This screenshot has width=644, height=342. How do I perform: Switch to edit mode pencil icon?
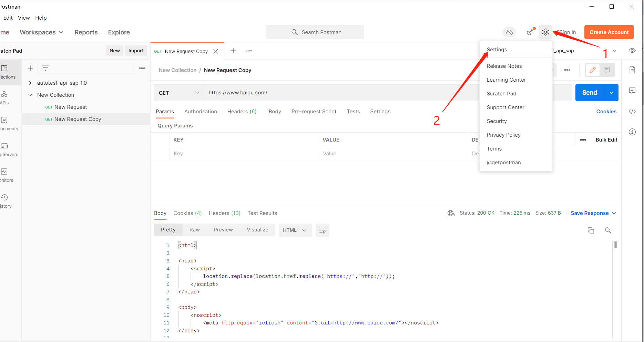pyautogui.click(x=592, y=70)
